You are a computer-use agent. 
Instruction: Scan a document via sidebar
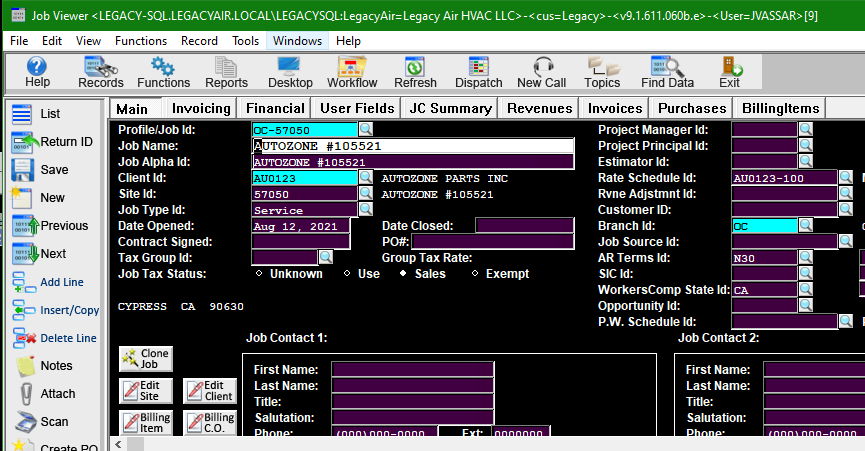point(42,422)
